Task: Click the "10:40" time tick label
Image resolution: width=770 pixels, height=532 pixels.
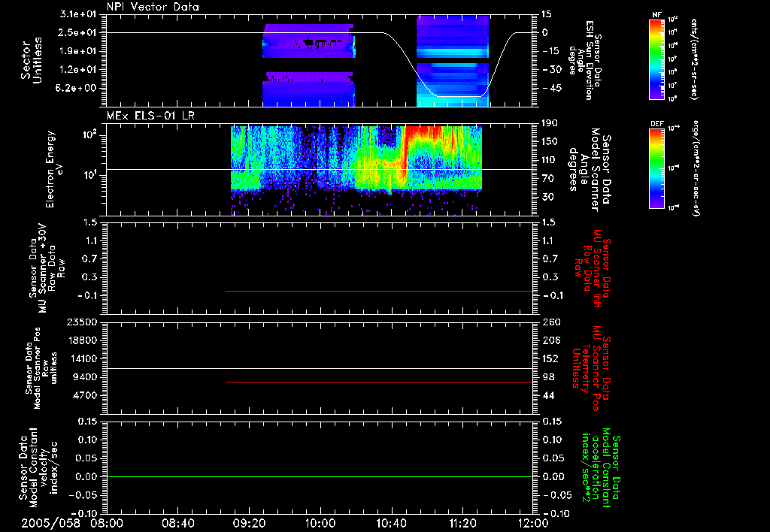Action: point(391,523)
